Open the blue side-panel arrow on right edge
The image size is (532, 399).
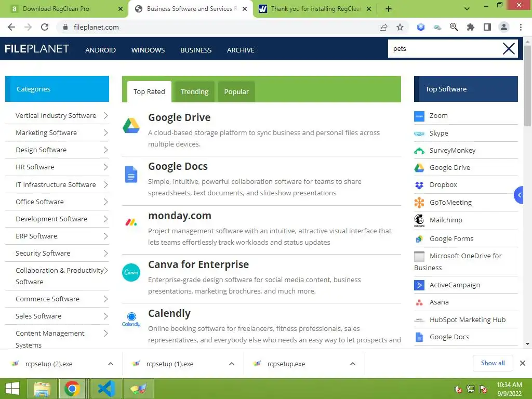coord(519,195)
